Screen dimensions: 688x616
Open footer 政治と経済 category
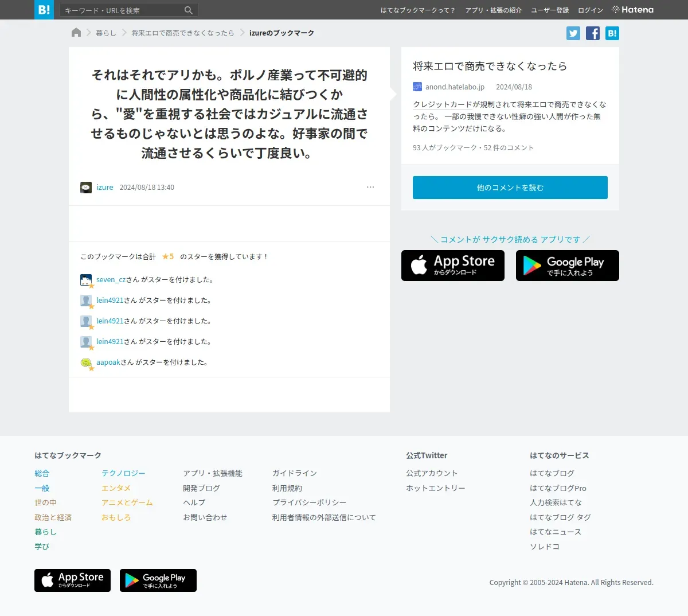click(53, 517)
